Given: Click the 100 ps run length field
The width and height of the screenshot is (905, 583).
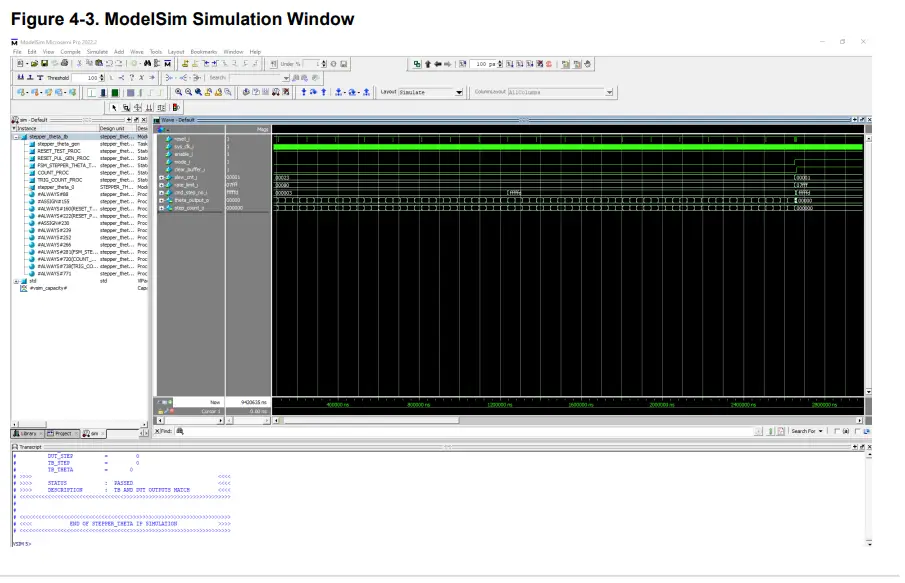Looking at the screenshot, I should [x=483, y=64].
